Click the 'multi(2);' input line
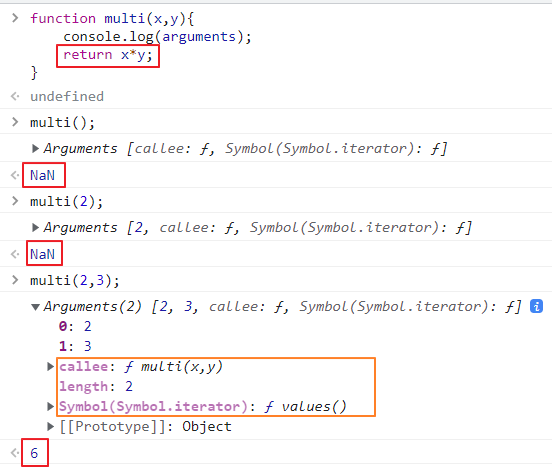The width and height of the screenshot is (552, 469). pyautogui.click(x=67, y=201)
